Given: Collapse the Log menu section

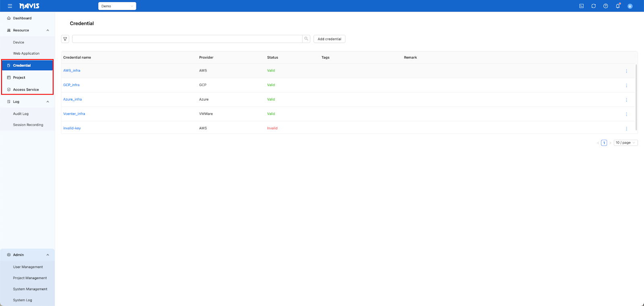Looking at the screenshot, I should click(x=47, y=102).
